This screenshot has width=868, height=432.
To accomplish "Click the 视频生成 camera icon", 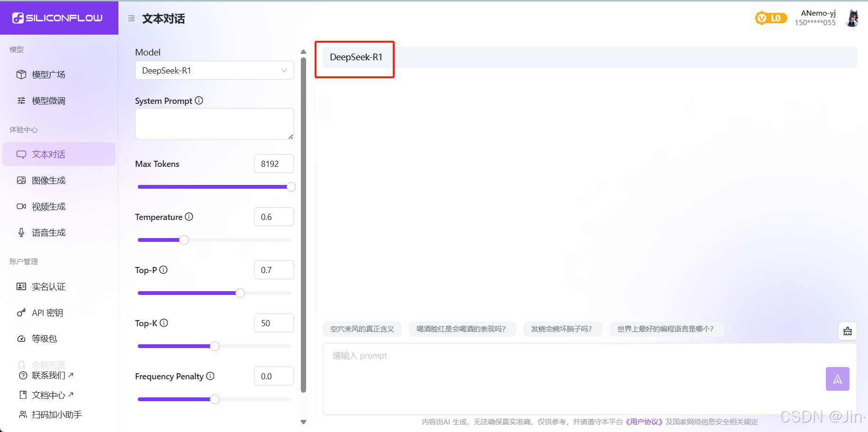I will pos(21,206).
